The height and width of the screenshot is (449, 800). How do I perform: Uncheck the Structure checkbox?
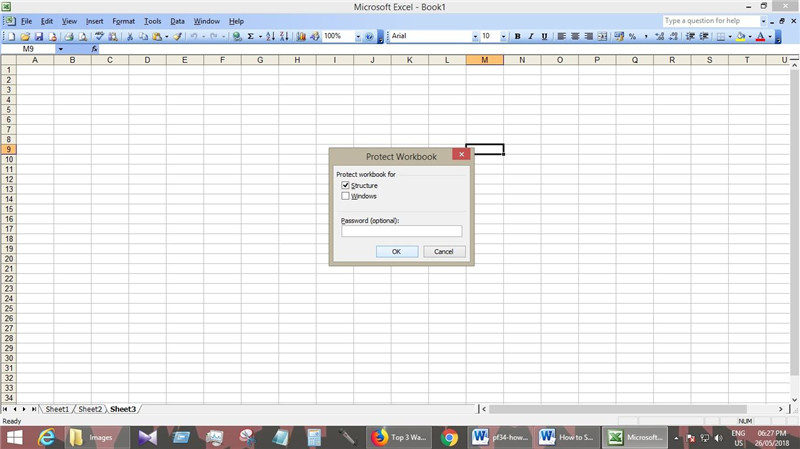pyautogui.click(x=345, y=185)
